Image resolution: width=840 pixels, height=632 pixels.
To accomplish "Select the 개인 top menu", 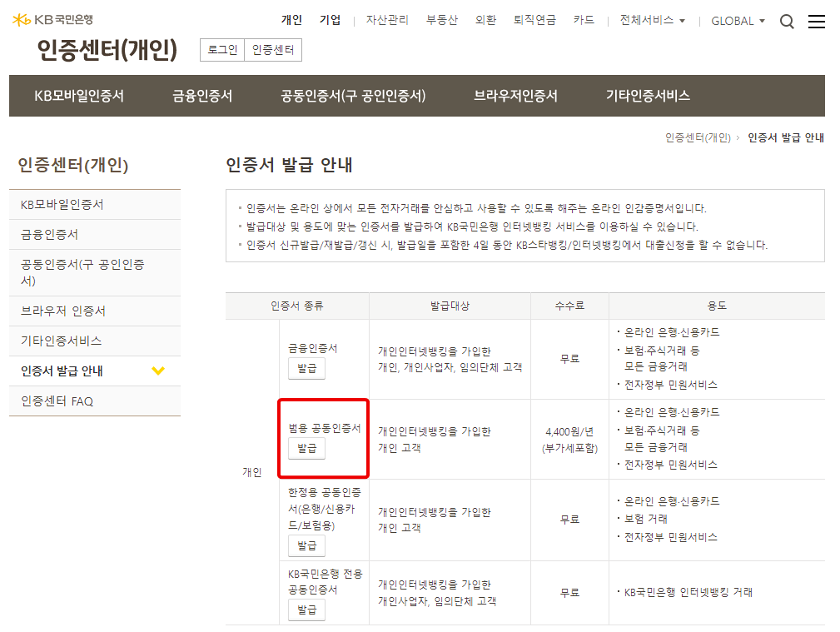I will [x=292, y=20].
